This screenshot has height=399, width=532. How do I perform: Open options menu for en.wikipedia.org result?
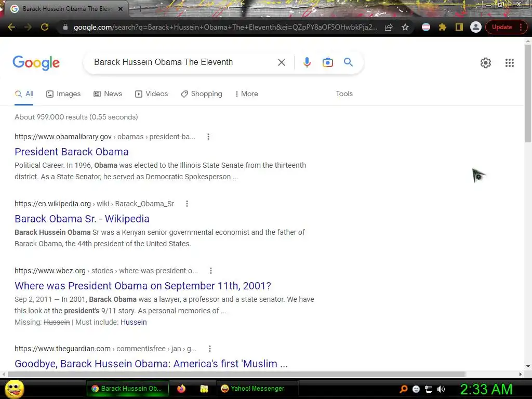pos(187,204)
